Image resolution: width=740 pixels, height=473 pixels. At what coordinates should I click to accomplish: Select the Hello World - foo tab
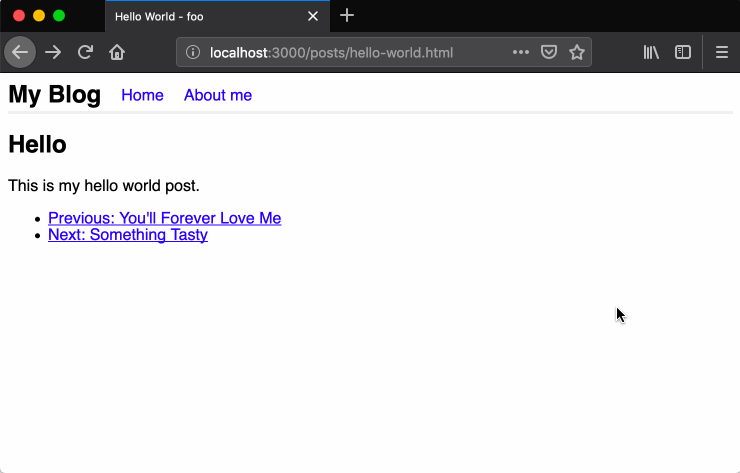click(200, 16)
